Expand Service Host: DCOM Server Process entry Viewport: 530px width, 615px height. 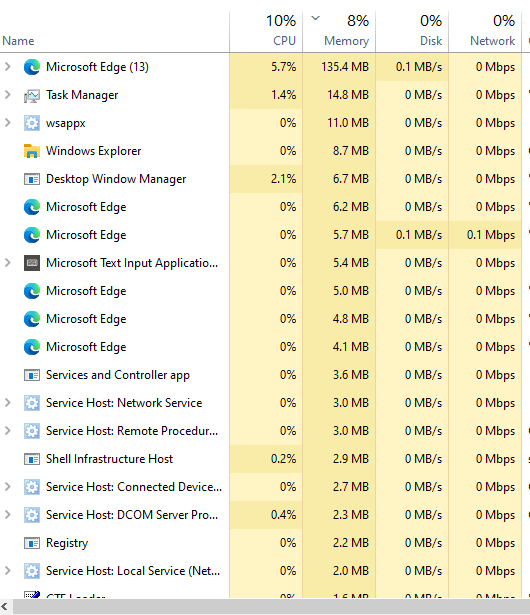(7, 515)
